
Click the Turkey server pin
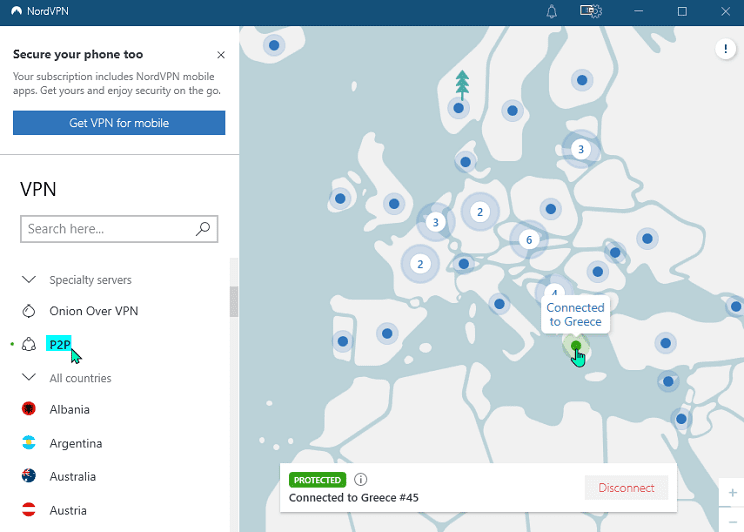coord(666,343)
